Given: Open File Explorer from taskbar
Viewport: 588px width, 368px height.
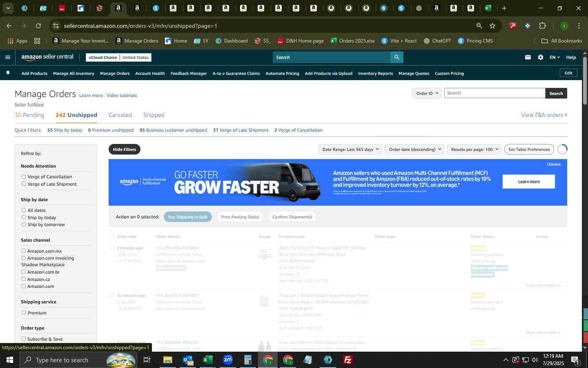Looking at the screenshot, I should click(168, 360).
